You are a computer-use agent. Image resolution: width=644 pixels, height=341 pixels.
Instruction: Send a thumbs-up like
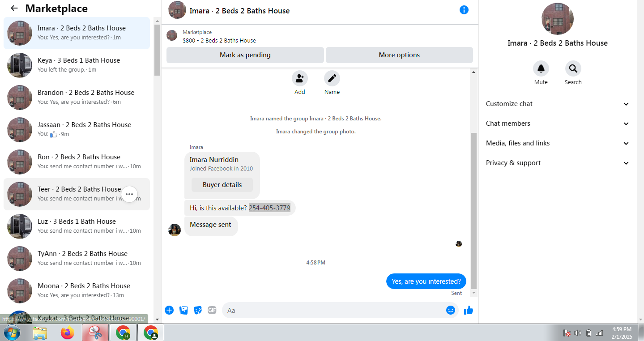[x=469, y=310]
